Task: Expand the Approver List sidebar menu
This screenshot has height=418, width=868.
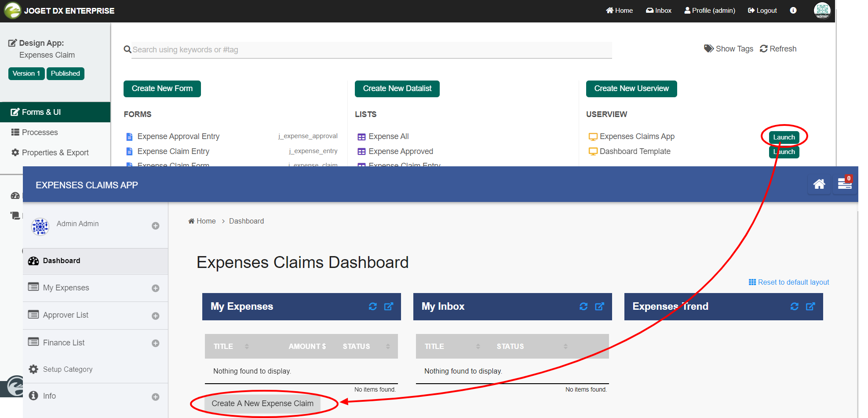Action: click(155, 316)
